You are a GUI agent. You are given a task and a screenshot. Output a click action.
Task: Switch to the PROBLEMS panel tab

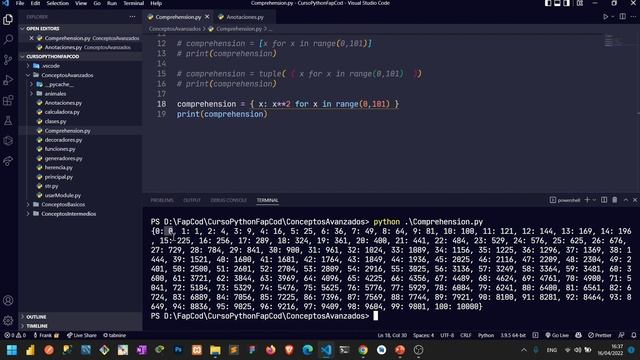(x=162, y=200)
